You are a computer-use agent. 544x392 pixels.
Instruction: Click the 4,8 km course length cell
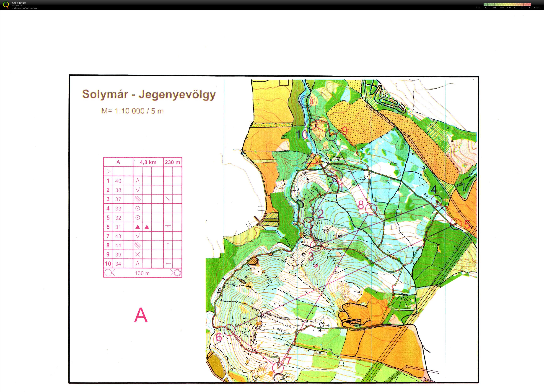tap(148, 162)
